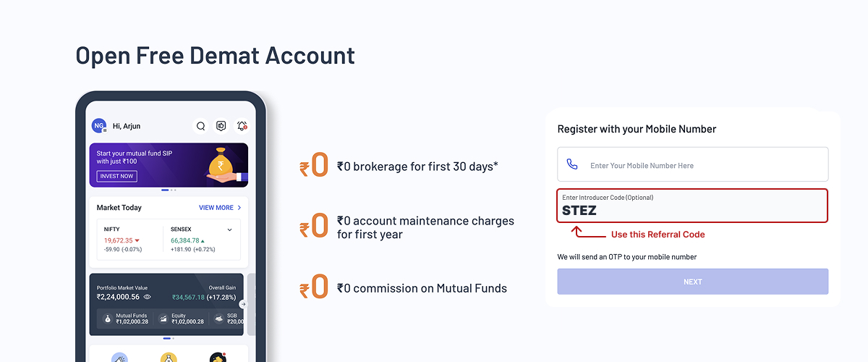This screenshot has width=868, height=362.
Task: Click the SGB gold icon
Action: click(218, 319)
